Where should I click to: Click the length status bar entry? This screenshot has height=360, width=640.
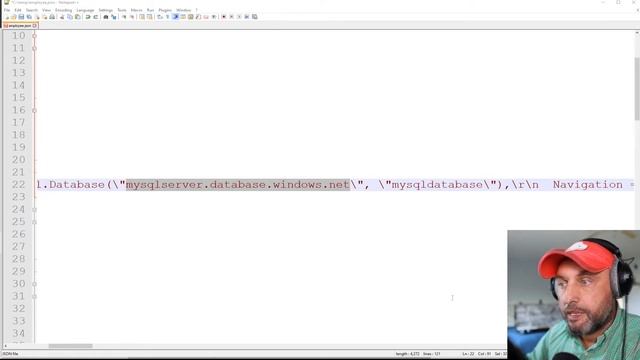click(407, 354)
